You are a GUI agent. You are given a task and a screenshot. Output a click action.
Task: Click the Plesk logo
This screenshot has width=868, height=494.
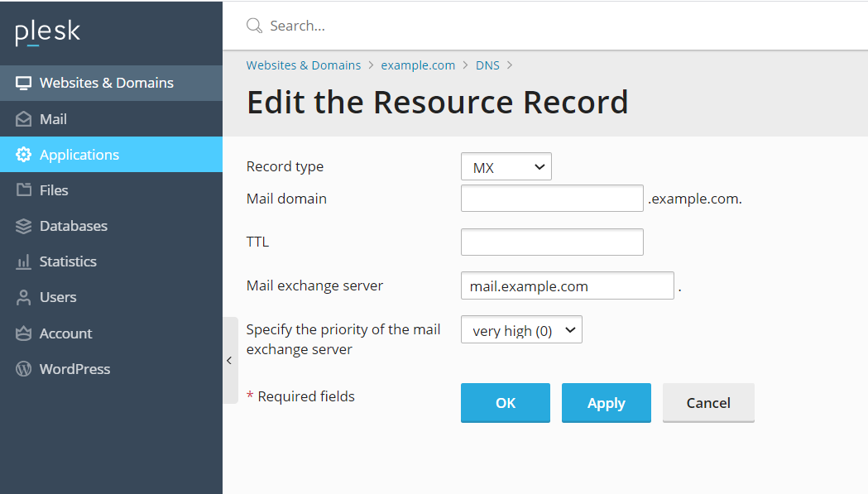(48, 32)
